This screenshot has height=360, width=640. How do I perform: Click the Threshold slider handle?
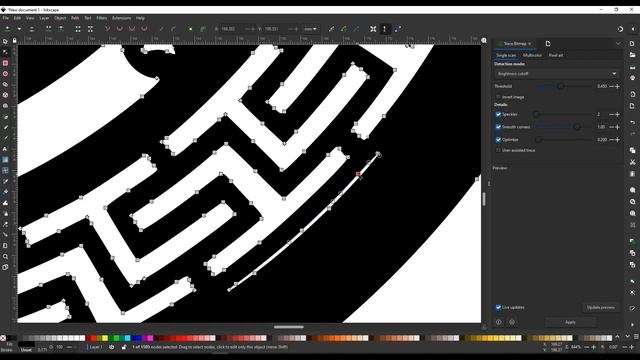coord(561,86)
